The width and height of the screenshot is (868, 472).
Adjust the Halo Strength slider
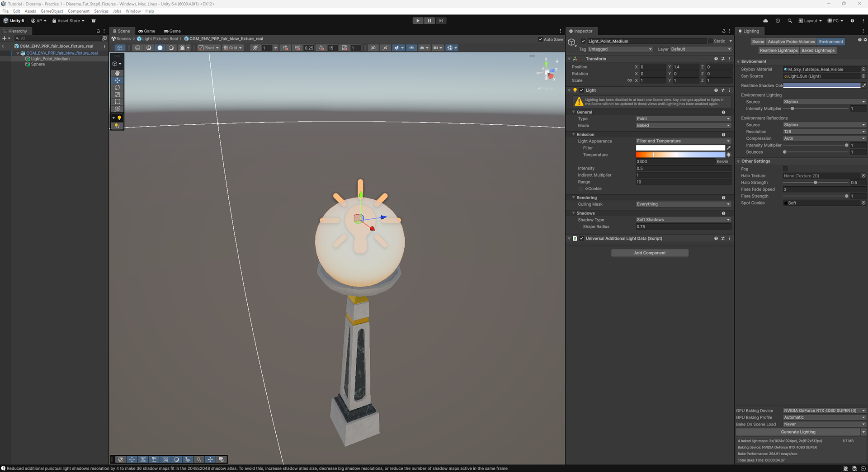point(815,183)
